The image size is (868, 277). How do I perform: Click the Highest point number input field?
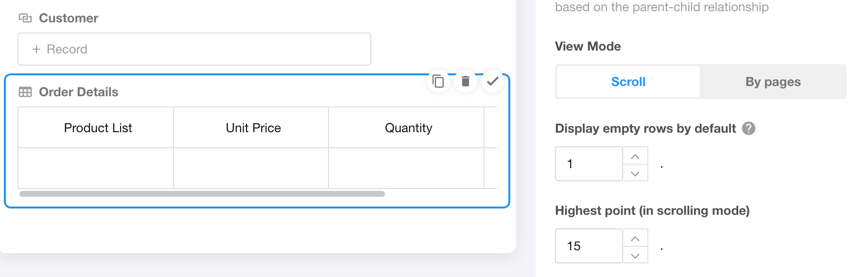pyautogui.click(x=589, y=246)
